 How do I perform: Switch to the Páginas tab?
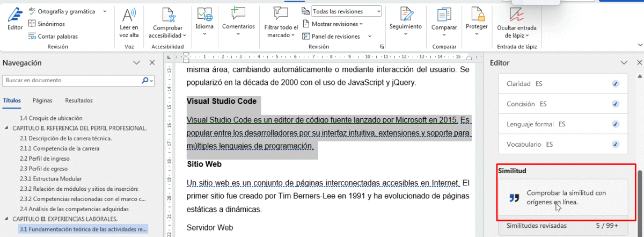pyautogui.click(x=42, y=100)
